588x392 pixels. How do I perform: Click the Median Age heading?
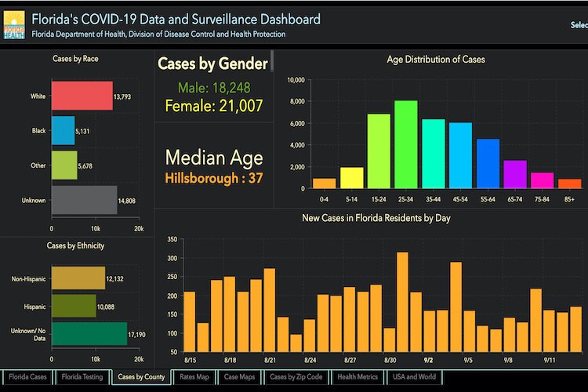tap(214, 158)
